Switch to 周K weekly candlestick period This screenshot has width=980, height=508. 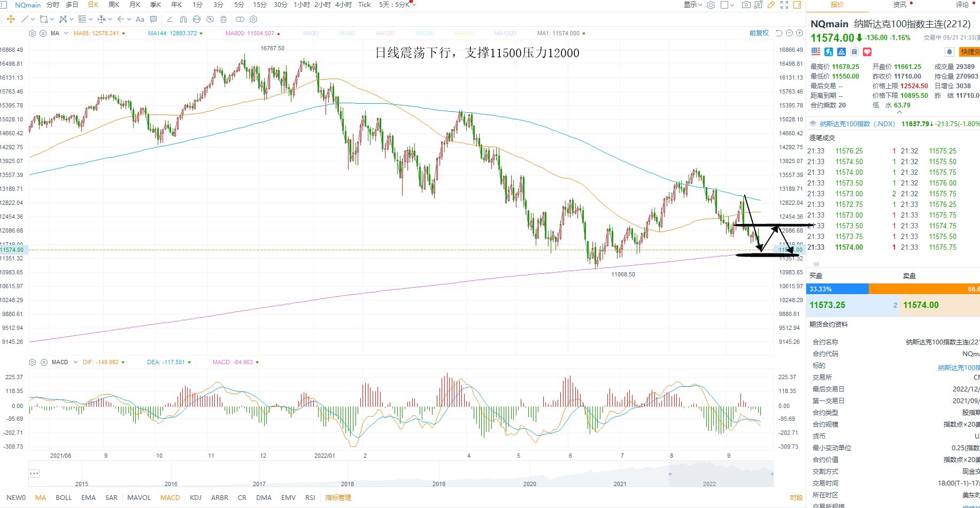click(114, 5)
